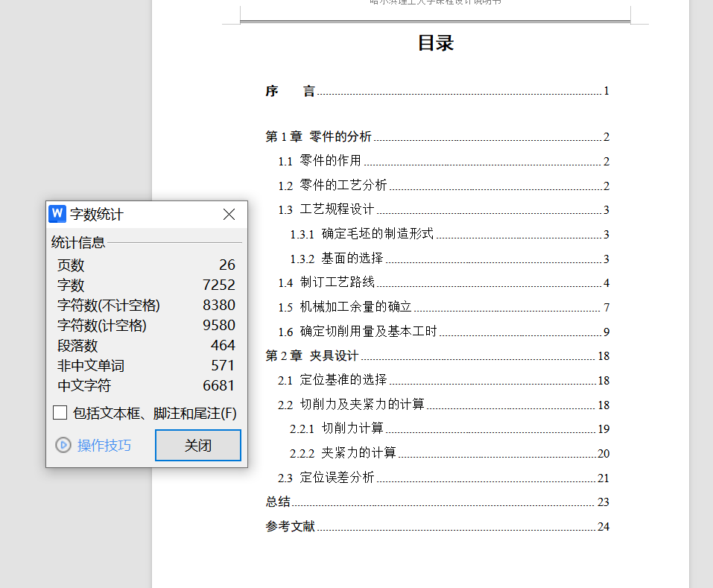This screenshot has width=713, height=588.
Task: Click the 第2章 夹具设计 entry
Action: click(x=311, y=355)
